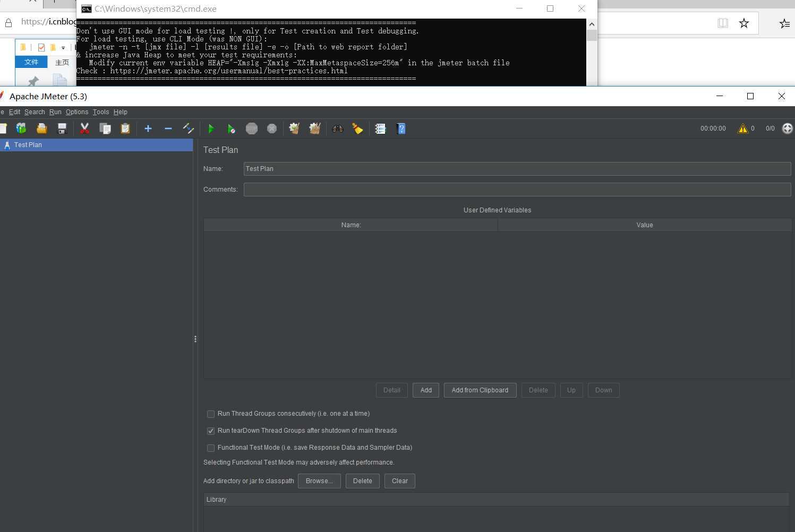Click Start no pauses icon
795x532 pixels.
pos(231,128)
